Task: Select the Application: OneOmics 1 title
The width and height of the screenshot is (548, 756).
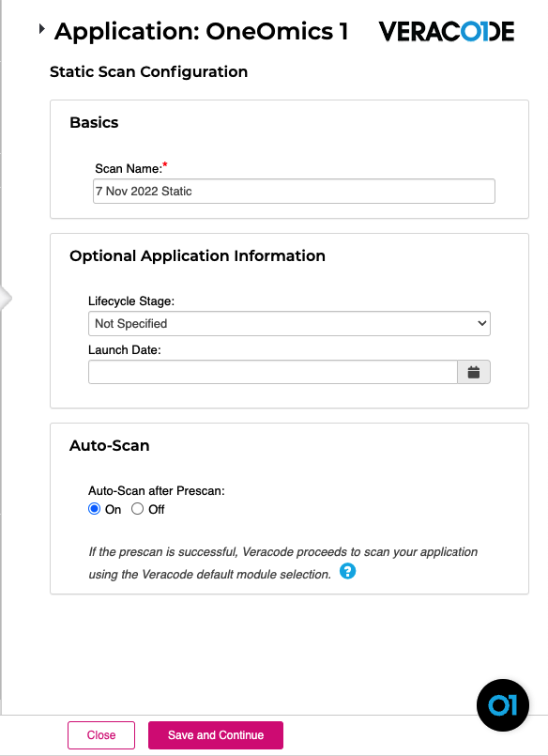Action: click(202, 30)
